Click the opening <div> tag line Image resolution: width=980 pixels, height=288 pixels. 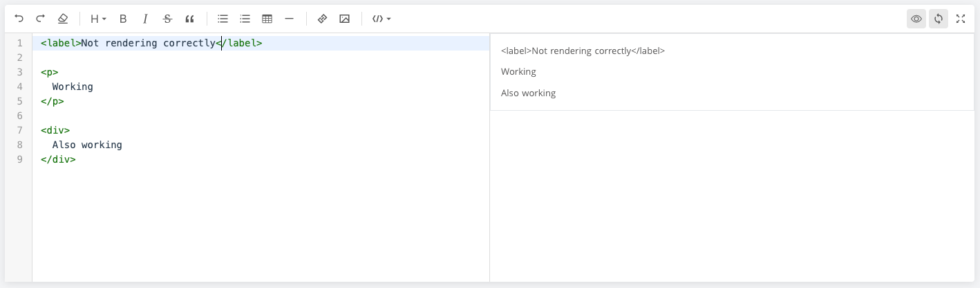click(55, 130)
